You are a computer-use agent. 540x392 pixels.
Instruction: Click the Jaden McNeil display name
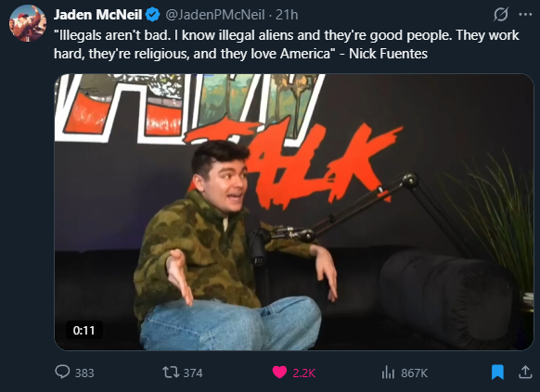coord(97,15)
